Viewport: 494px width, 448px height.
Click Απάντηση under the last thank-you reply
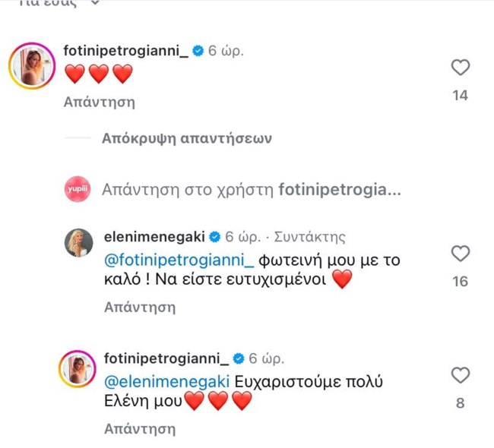coord(140,428)
